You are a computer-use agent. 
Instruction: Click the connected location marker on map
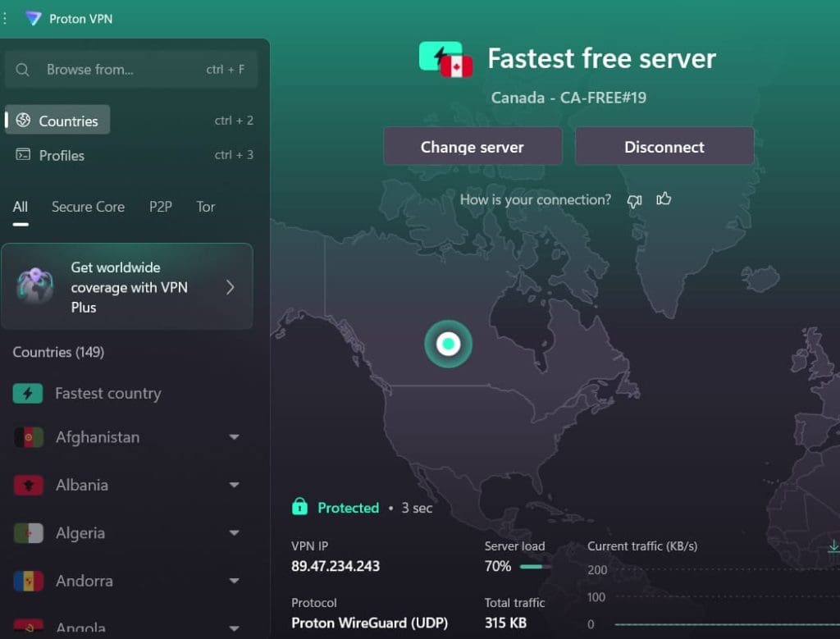(x=449, y=344)
